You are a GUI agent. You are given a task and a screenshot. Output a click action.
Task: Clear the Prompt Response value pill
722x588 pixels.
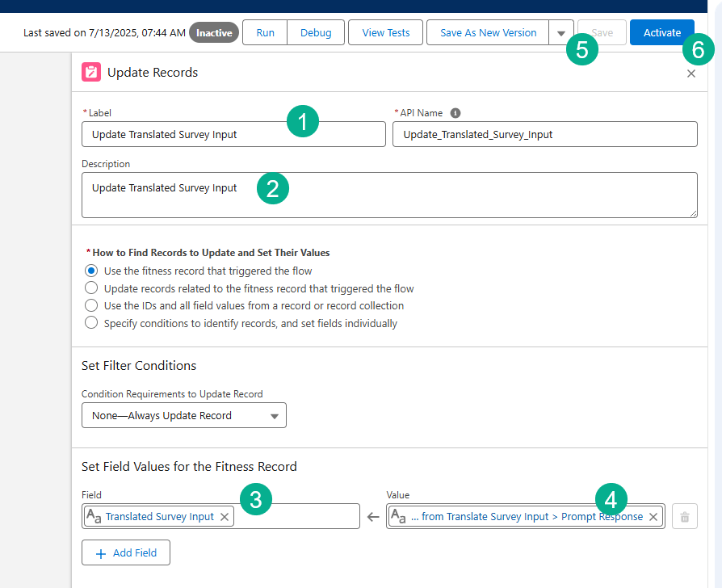click(x=653, y=517)
